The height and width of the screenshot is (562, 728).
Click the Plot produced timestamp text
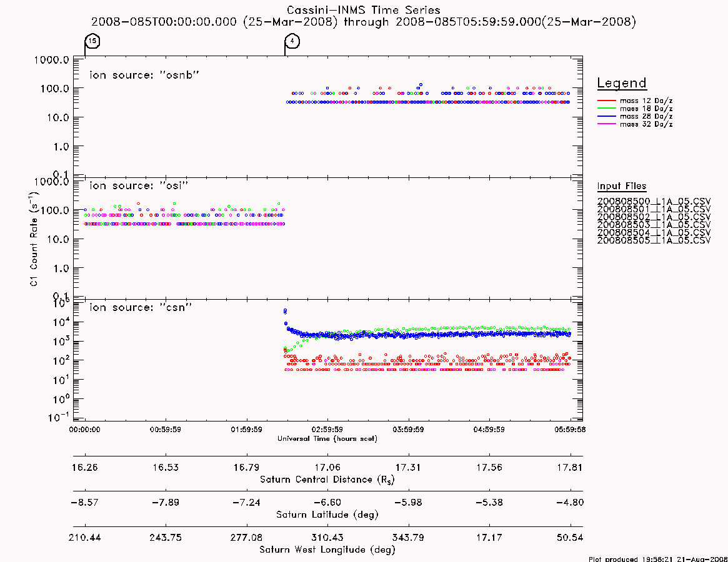[x=658, y=560]
